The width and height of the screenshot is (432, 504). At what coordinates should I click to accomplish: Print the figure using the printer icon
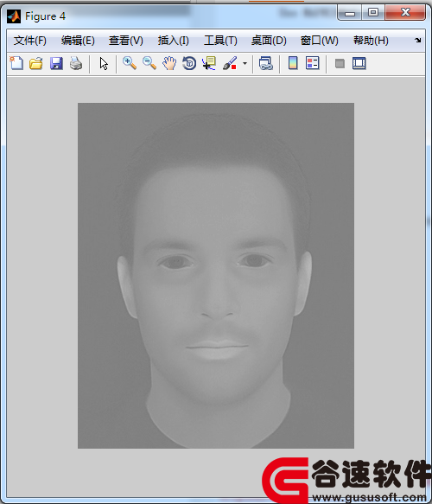(76, 63)
